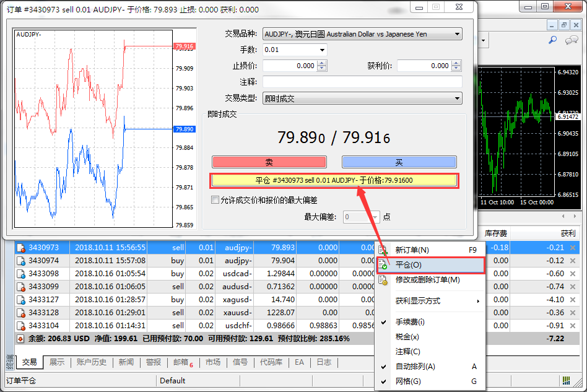Click sell order icon for ticket 3433127
The width and height of the screenshot is (587, 392).
pos(21,300)
